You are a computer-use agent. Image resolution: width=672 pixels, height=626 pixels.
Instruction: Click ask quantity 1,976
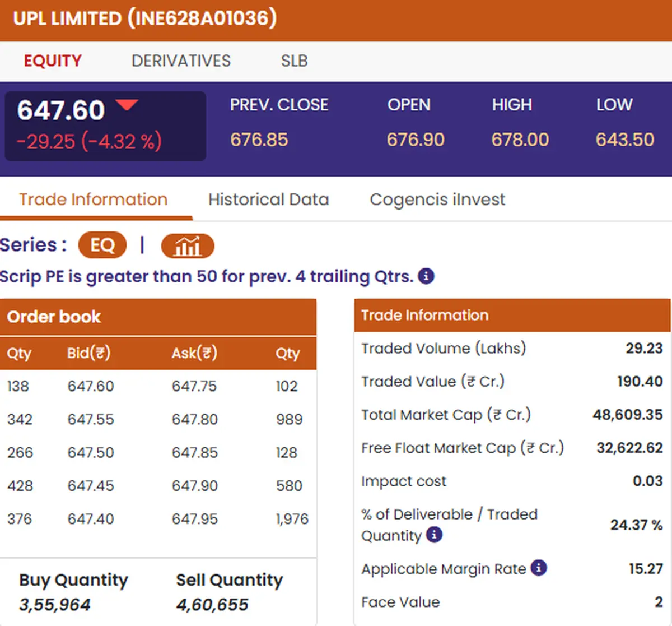[x=292, y=519]
